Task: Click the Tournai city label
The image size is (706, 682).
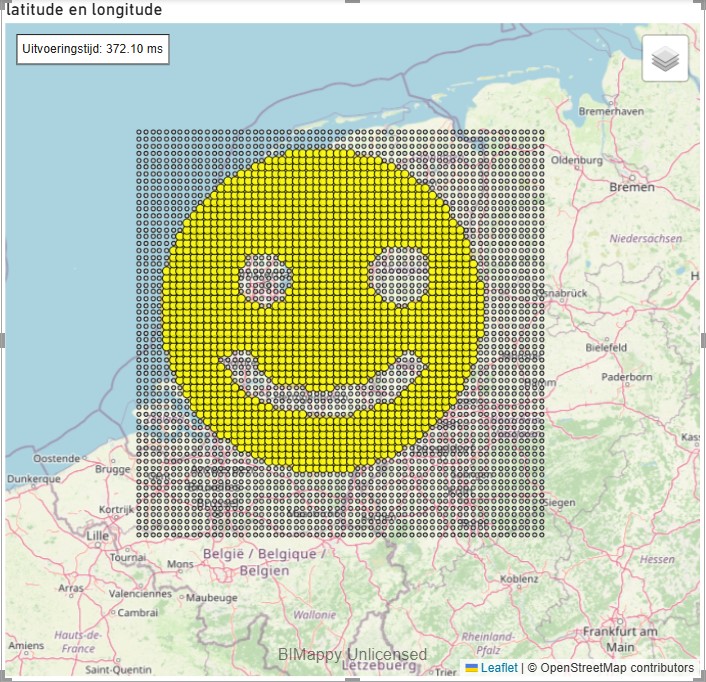Action: pos(128,557)
